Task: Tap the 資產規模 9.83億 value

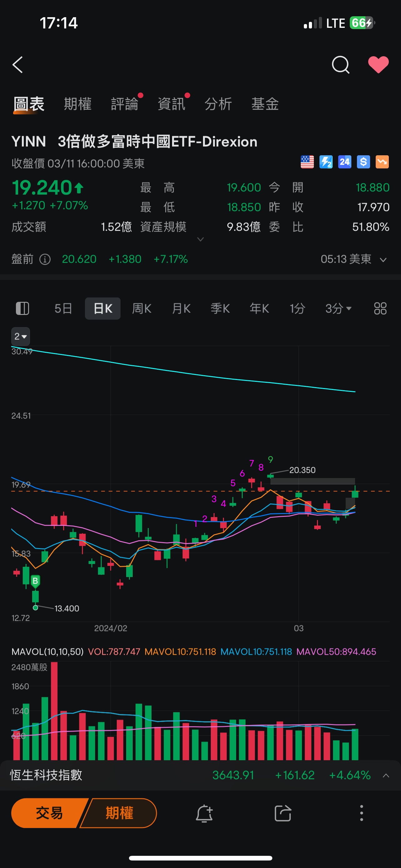Action: [244, 227]
